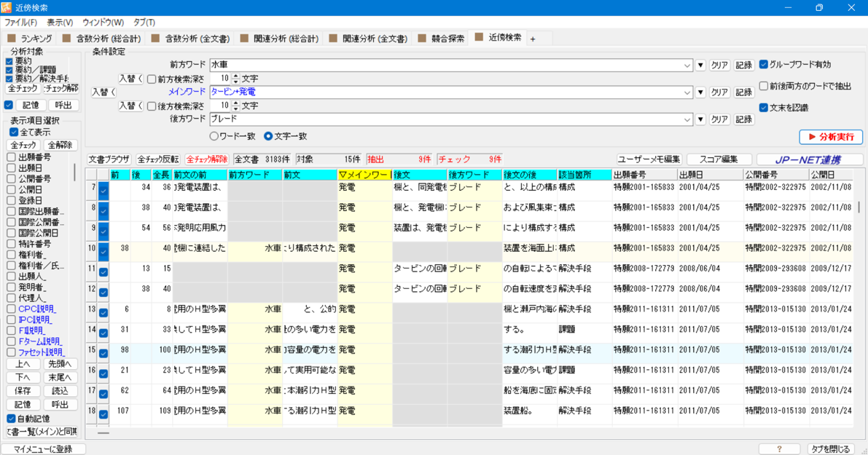Open help with the question mark button

tap(779, 449)
